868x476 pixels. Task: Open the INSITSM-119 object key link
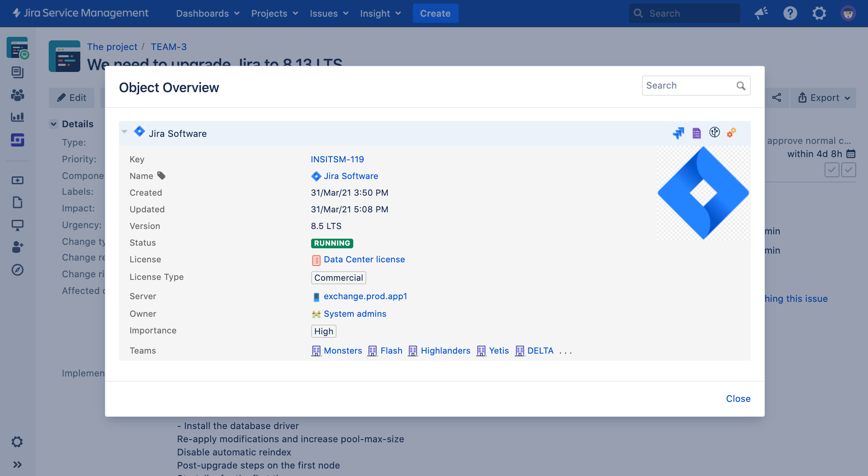(x=337, y=159)
